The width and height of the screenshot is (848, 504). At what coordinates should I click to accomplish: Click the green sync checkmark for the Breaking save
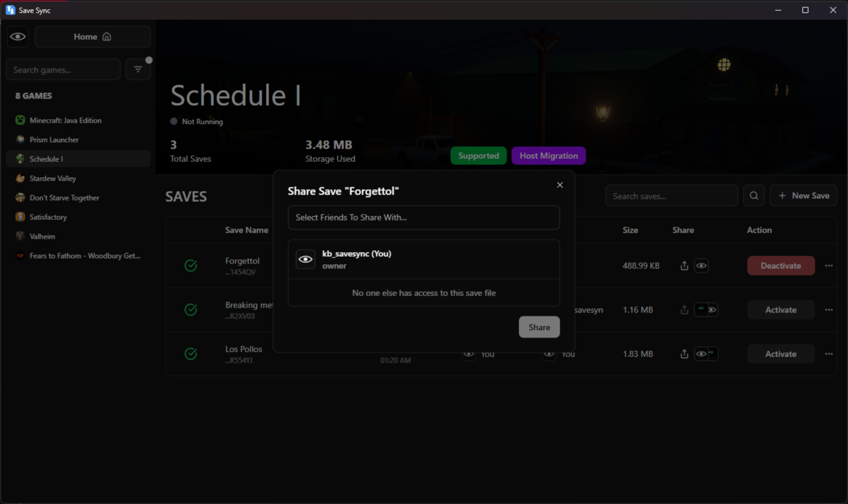click(x=190, y=310)
